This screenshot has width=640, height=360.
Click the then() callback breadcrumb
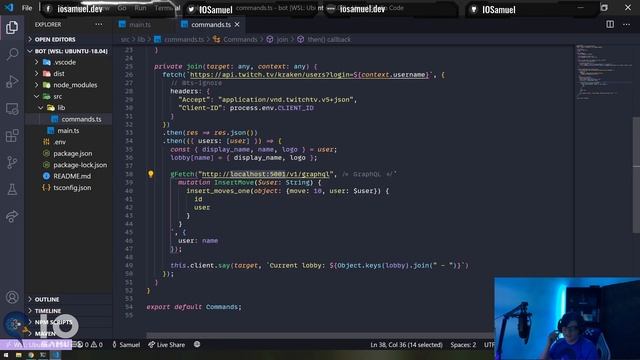coord(329,40)
